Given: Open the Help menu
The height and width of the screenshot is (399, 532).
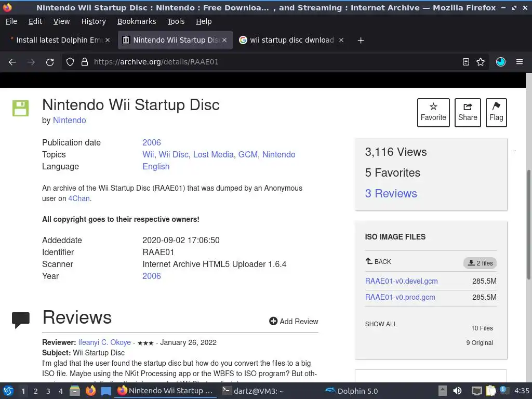Looking at the screenshot, I should coord(204,21).
